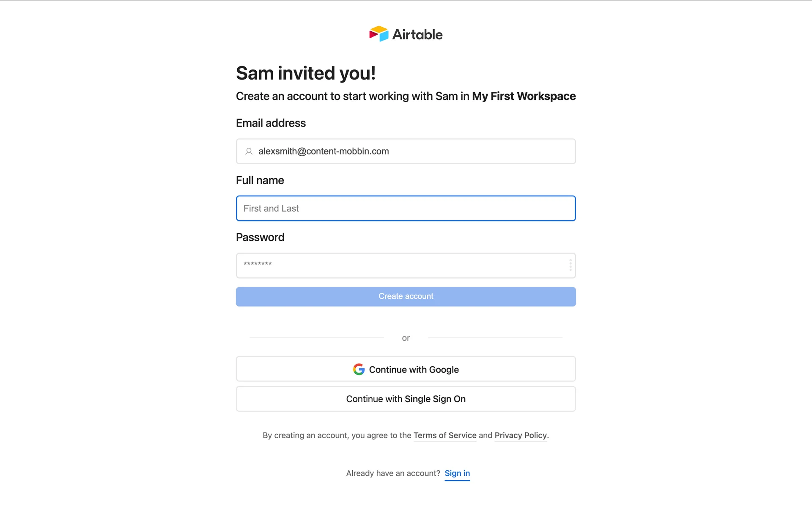Click the three-dot icon in Password field
Viewport: 812px width, 508px height.
click(x=570, y=265)
